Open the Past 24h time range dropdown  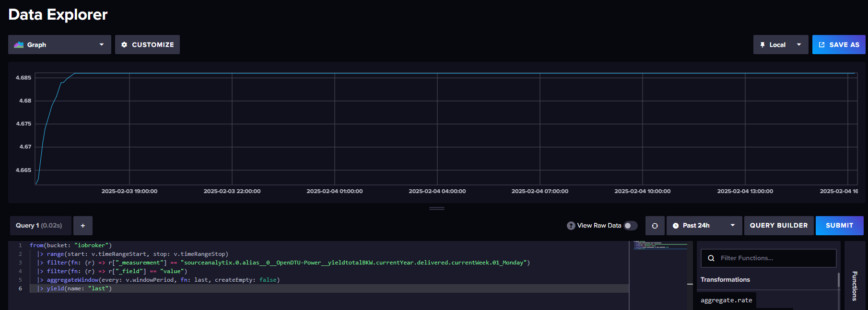(x=704, y=226)
